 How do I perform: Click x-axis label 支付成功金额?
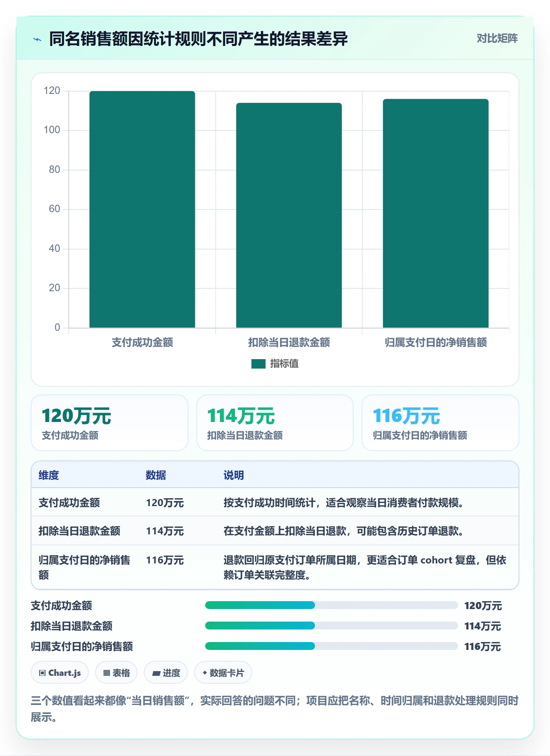[142, 342]
